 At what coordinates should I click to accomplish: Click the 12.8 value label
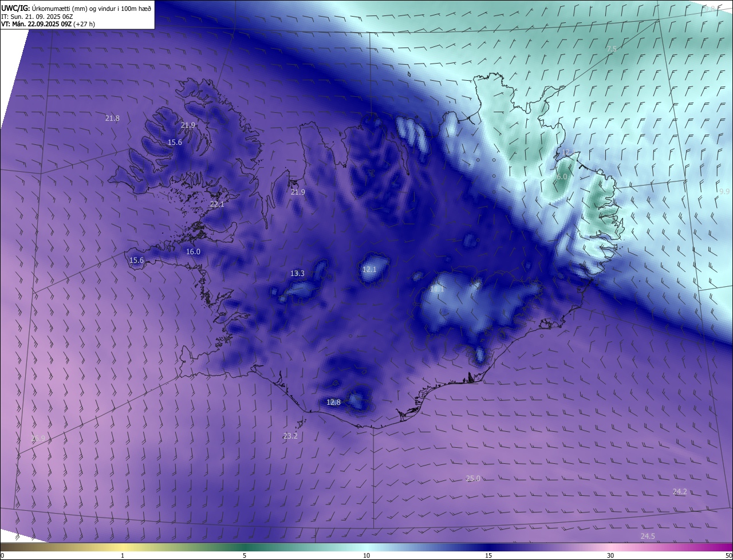(333, 402)
